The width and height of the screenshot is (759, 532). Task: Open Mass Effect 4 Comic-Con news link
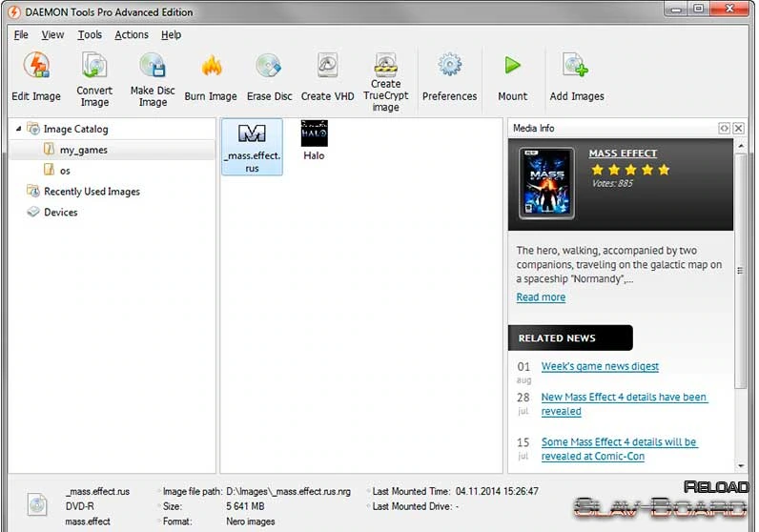pyautogui.click(x=619, y=449)
